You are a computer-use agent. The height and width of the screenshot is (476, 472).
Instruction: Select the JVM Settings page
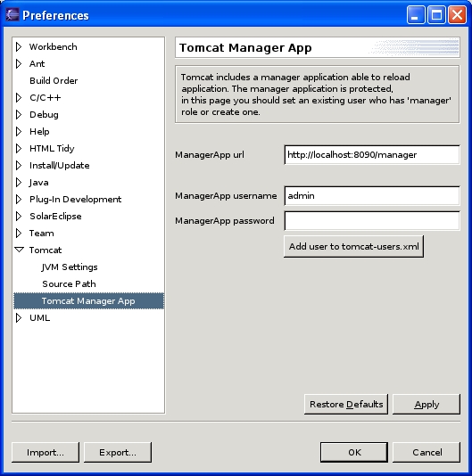point(70,267)
